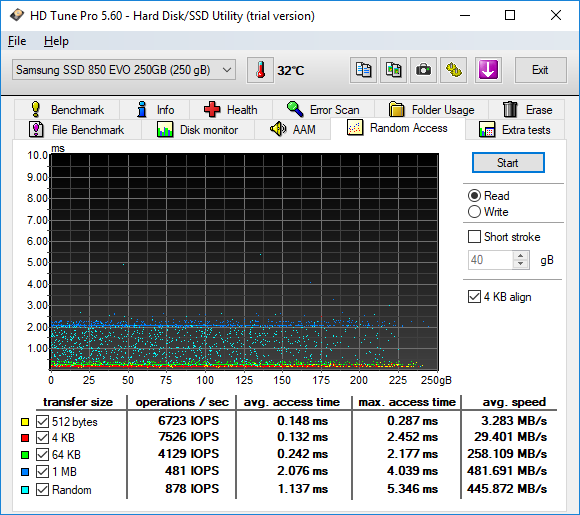Switch to the Disk monitor tab
Viewport: 580px width, 515px height.
(x=198, y=130)
